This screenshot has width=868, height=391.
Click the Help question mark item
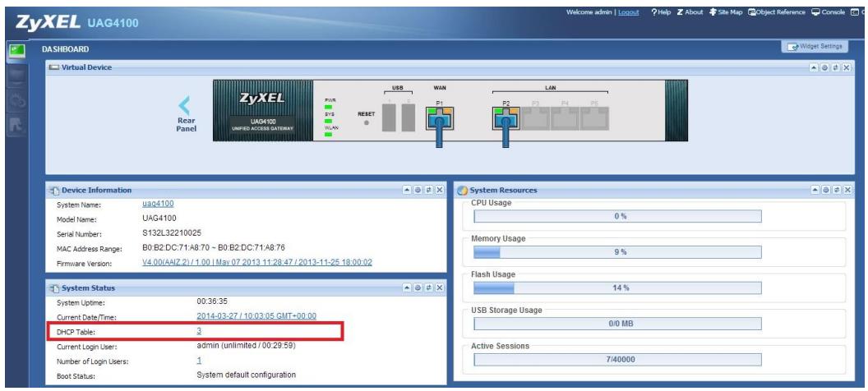(660, 12)
